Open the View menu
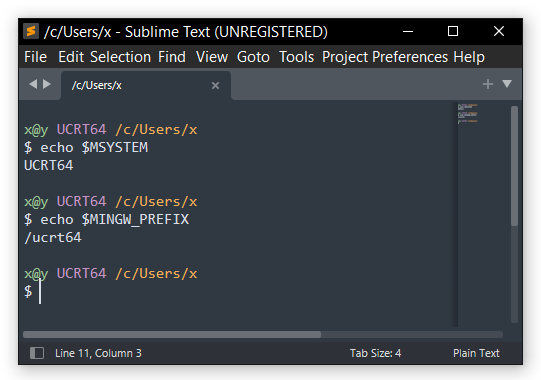This screenshot has width=541, height=380. pos(212,57)
